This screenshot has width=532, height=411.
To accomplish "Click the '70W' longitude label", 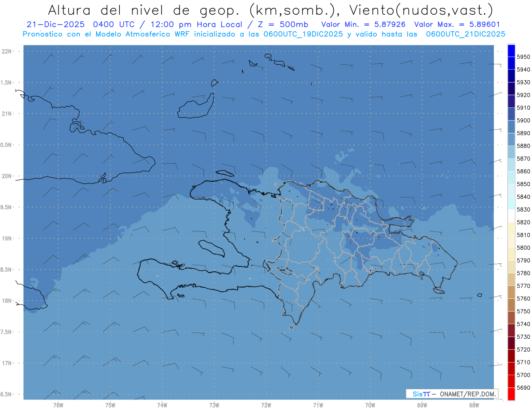I will [370, 405].
